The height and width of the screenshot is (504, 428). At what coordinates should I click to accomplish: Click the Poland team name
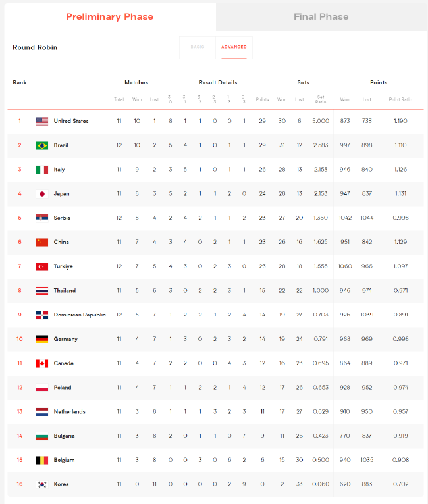[63, 388]
